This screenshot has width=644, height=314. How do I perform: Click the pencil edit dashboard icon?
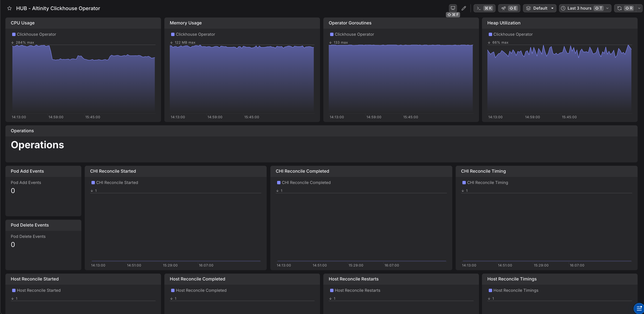pos(464,8)
